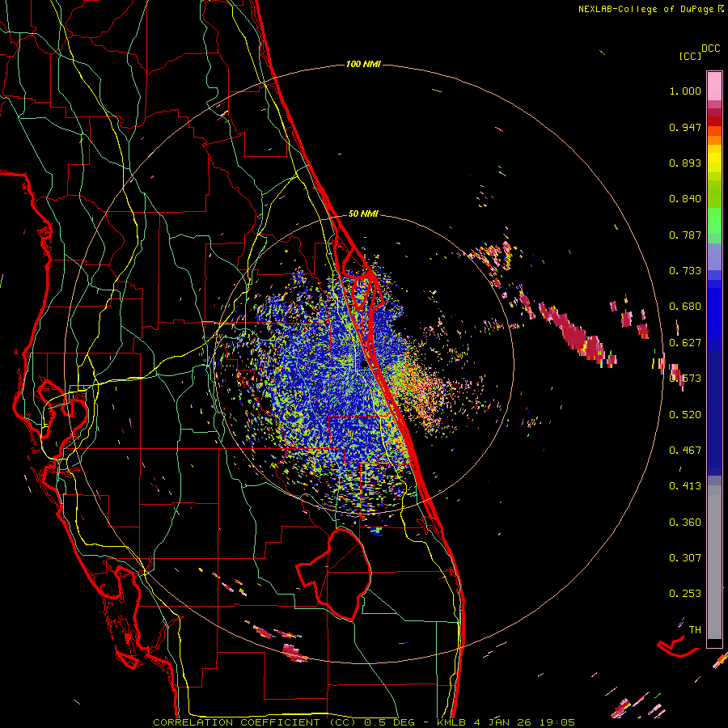Select the 0.787 scale value
This screenshot has width=728, height=728.
click(x=685, y=235)
